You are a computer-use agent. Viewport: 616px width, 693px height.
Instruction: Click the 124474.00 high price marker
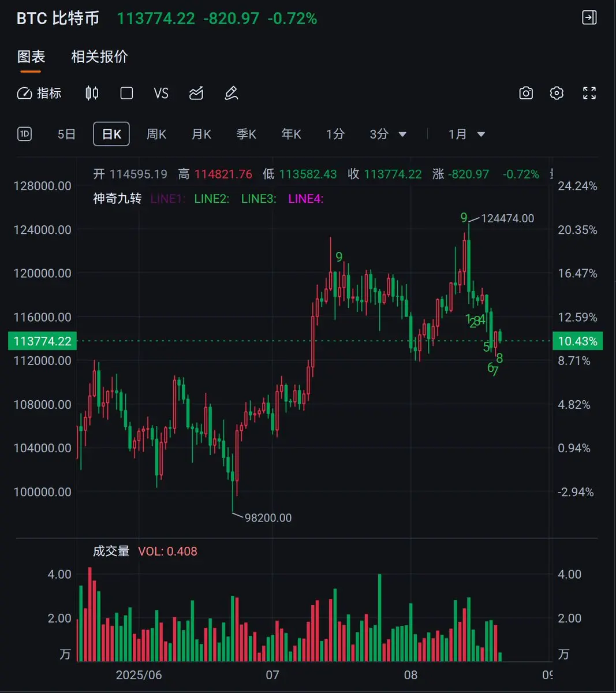[507, 218]
